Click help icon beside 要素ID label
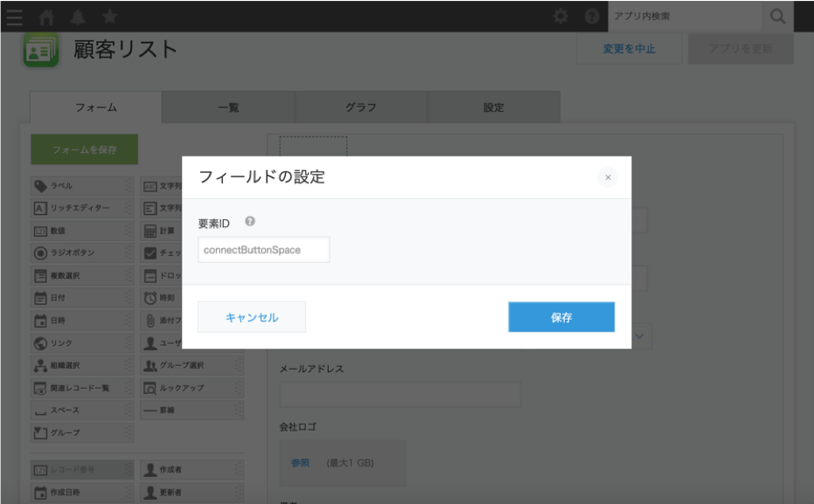Viewport: 814px width, 504px height. [250, 222]
